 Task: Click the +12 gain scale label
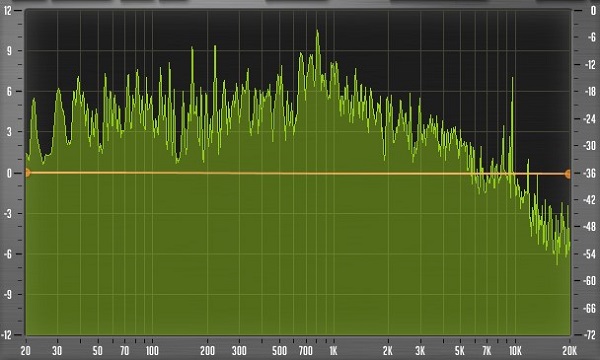point(7,10)
